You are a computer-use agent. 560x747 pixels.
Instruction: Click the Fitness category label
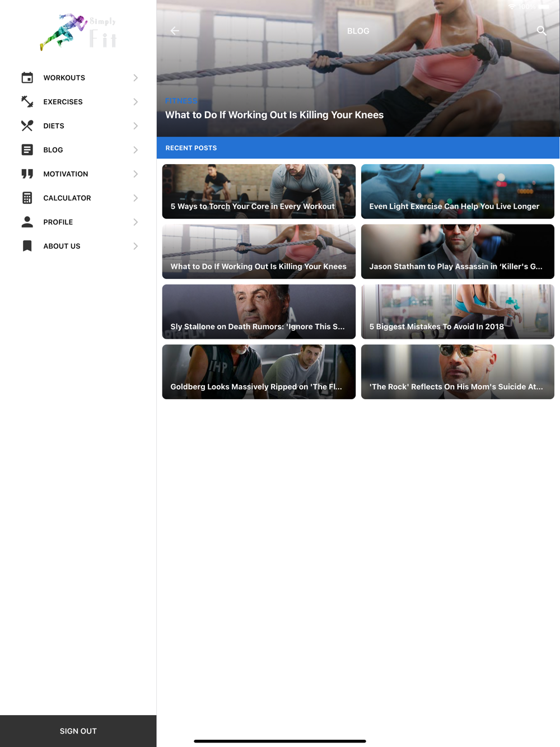pyautogui.click(x=181, y=101)
